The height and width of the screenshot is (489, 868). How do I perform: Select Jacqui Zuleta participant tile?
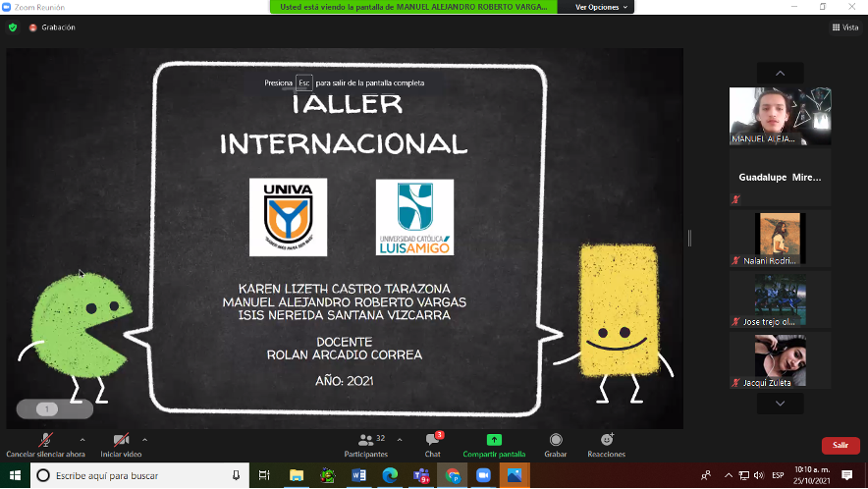[x=780, y=360]
